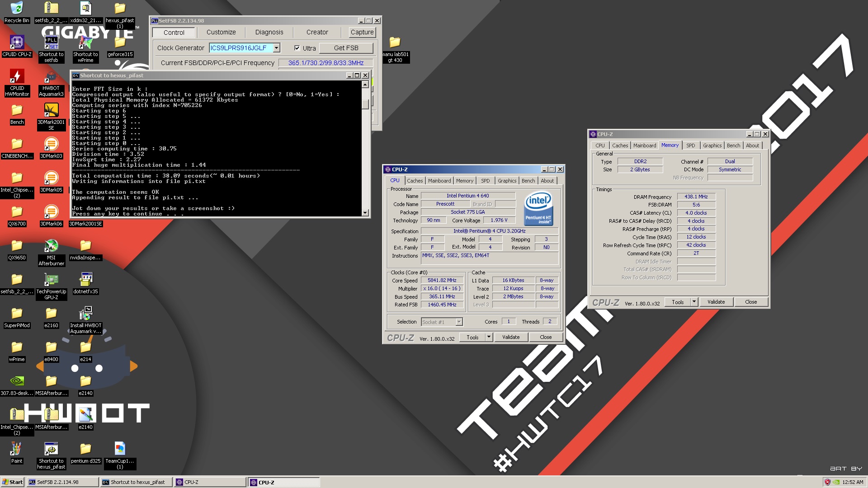
Task: Click the system tray clock 12:52 AM
Action: [853, 482]
